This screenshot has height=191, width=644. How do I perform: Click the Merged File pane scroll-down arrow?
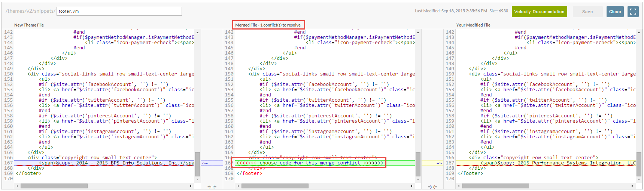pos(418,179)
